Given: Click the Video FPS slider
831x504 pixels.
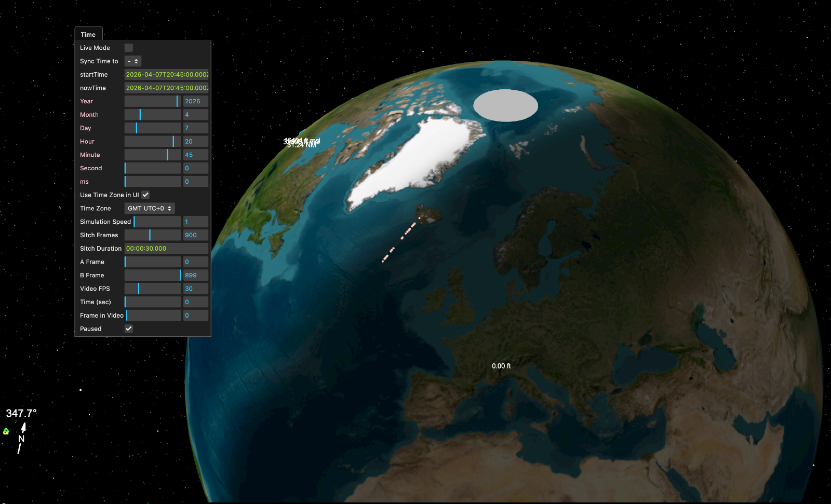Looking at the screenshot, I should click(x=152, y=288).
